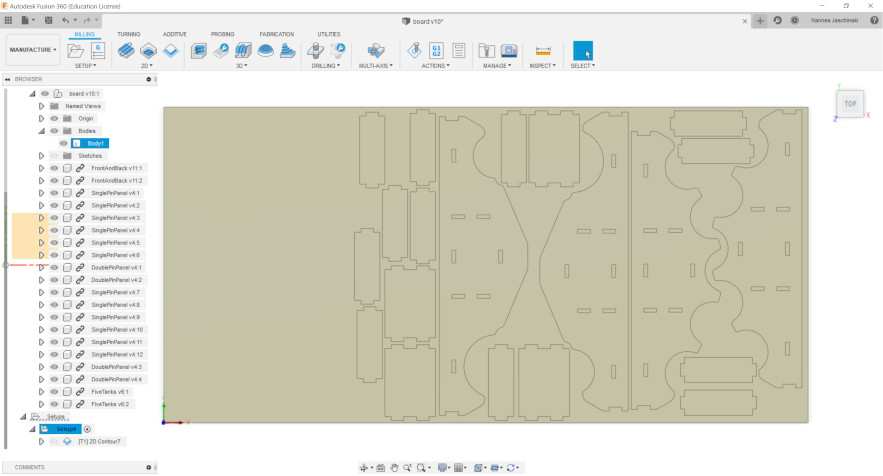883x476 pixels.
Task: Select the board v10 document tab
Action: tap(422, 21)
